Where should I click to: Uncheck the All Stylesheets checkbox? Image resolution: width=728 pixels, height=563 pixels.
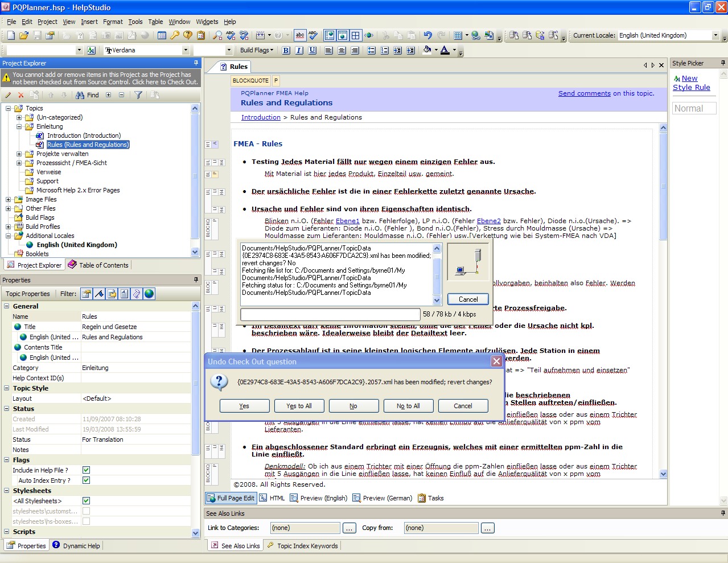[x=86, y=501]
